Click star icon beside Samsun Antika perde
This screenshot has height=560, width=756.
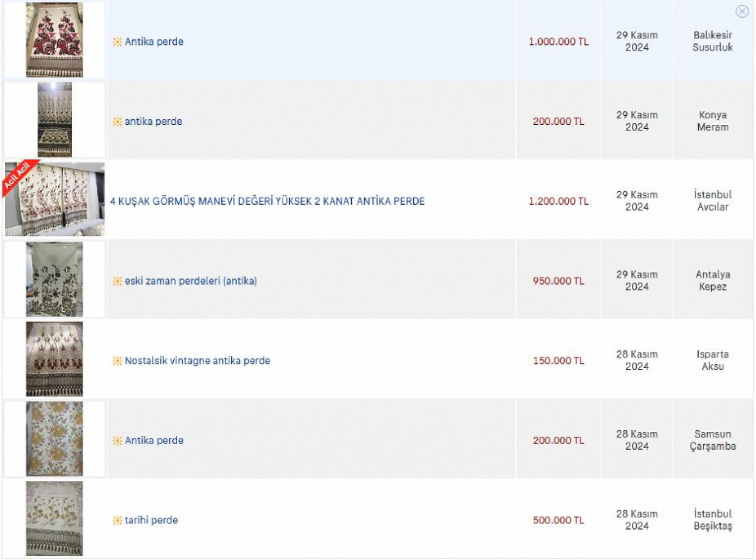point(117,441)
